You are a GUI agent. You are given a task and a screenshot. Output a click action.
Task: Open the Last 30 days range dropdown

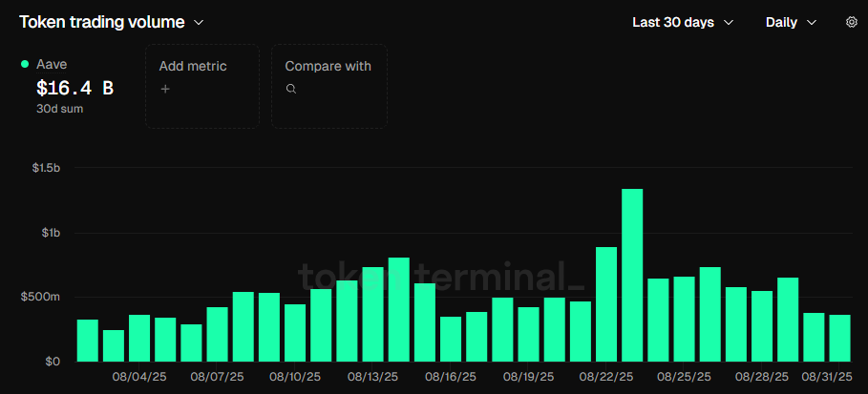coord(682,22)
